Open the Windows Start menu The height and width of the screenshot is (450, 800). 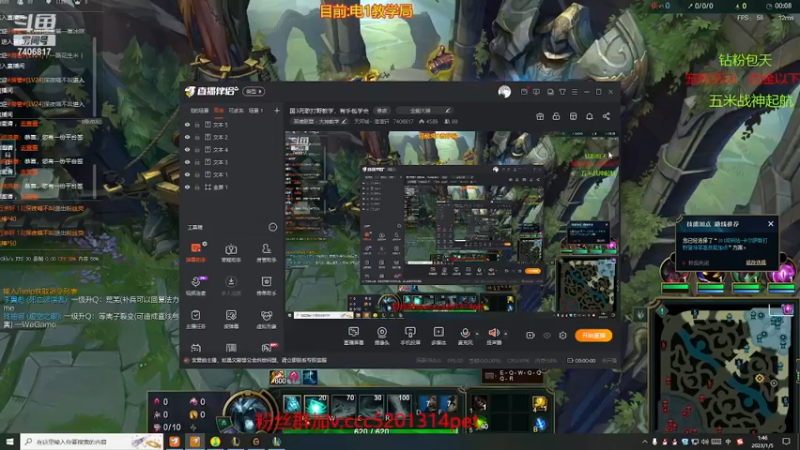pos(9,441)
